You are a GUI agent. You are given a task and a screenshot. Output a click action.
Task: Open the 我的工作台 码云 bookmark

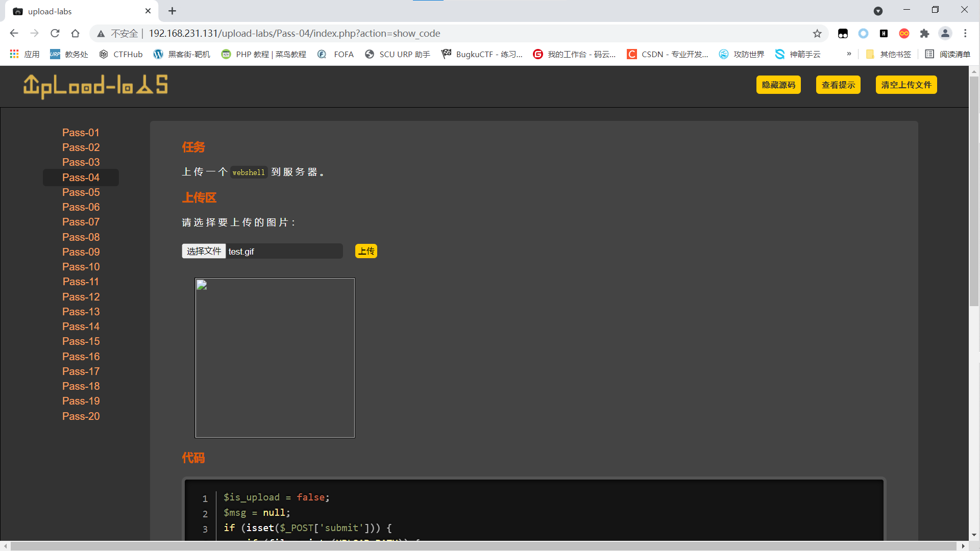coord(574,54)
